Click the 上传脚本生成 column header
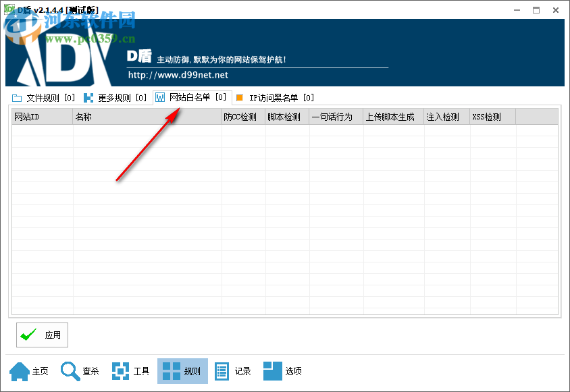 (393, 117)
